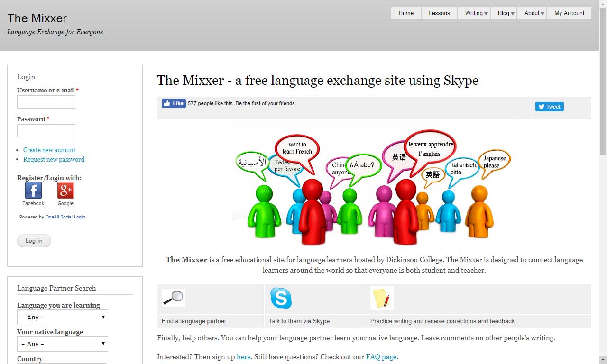Click the scrollbar up arrow
This screenshot has height=364, width=607.
point(603,4)
